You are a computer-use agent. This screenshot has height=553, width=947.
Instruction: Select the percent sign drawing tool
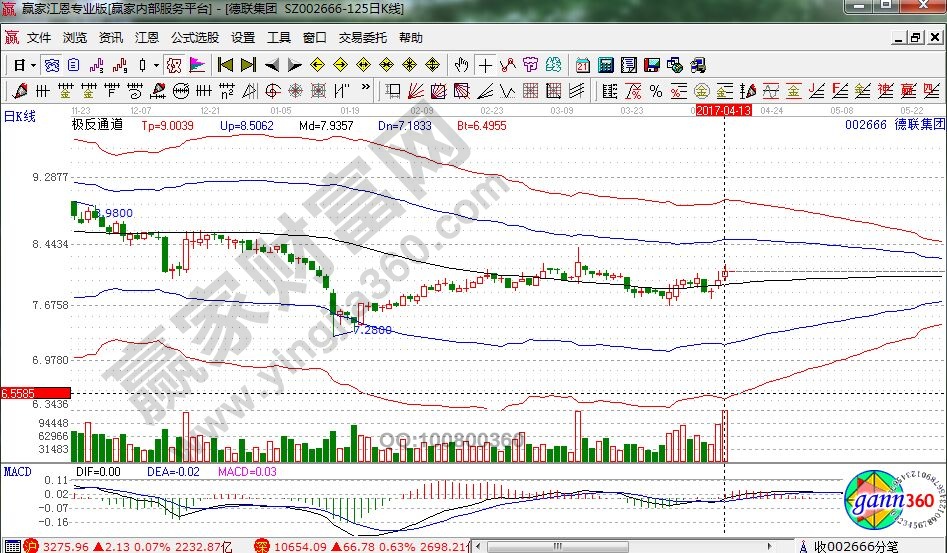[655, 92]
